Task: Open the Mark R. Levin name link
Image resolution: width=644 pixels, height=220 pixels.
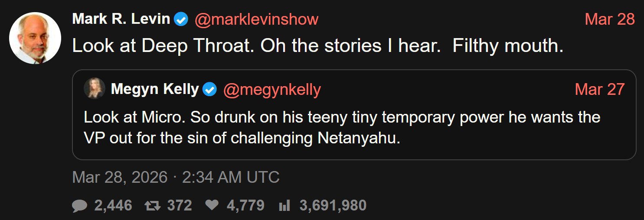Action: pos(121,19)
